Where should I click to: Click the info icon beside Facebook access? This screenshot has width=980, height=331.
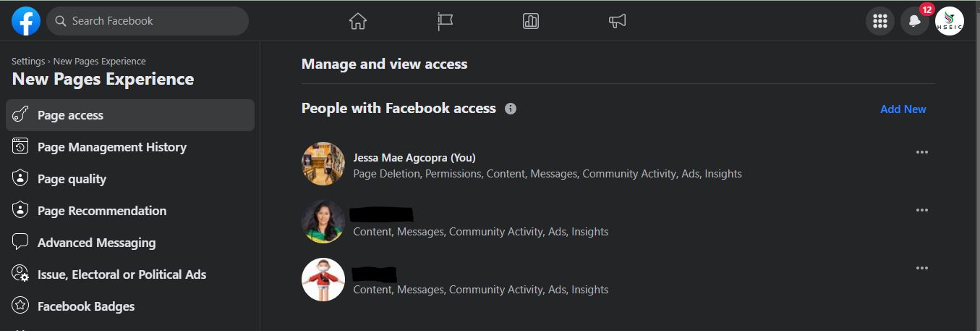click(511, 109)
